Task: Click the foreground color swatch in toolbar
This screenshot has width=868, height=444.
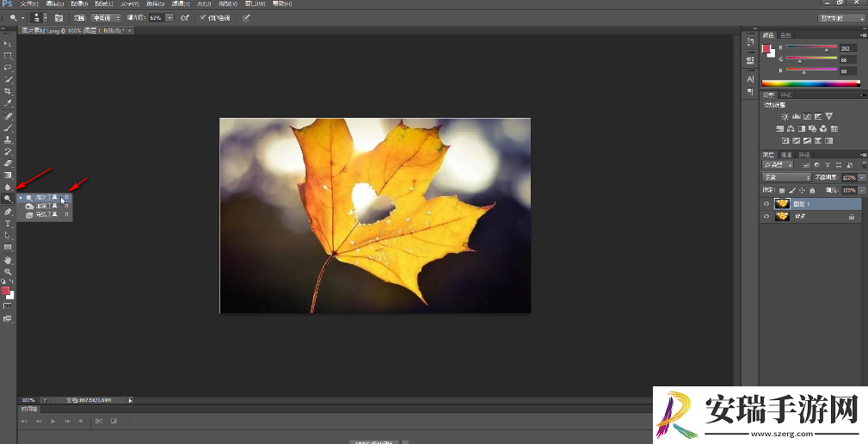Action: pyautogui.click(x=5, y=291)
